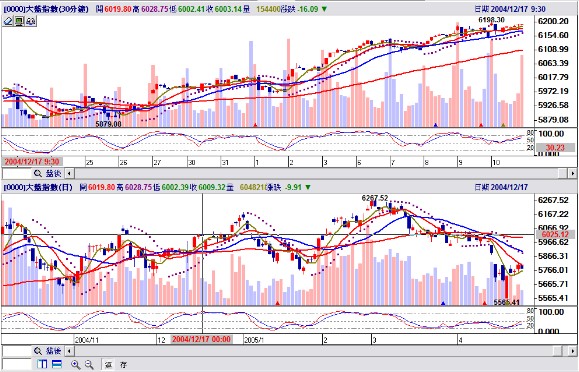This screenshot has width=579, height=372.
Task: Click the highlighted 2004/12/17 00:00 time axis label
Action: coord(201,339)
